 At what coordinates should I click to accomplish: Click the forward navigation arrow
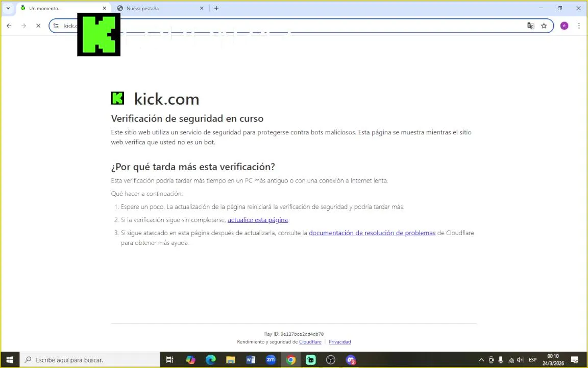23,26
